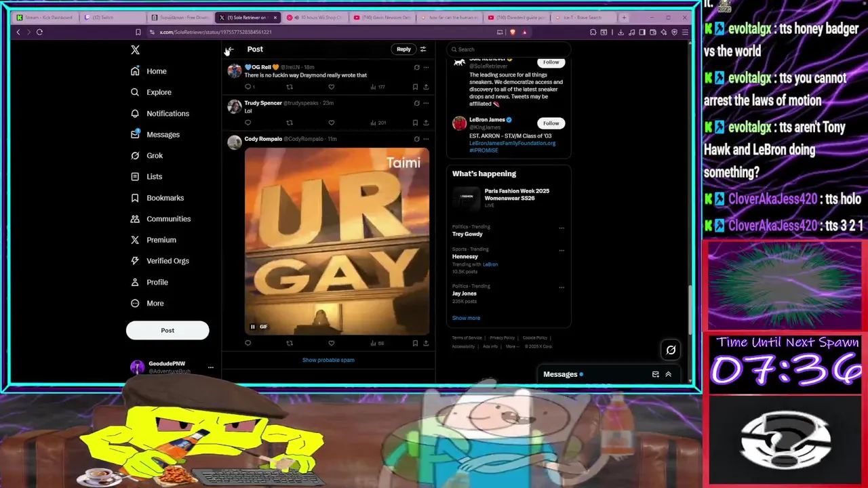Open Communities in sidebar
The height and width of the screenshot is (488, 868).
[x=160, y=219]
